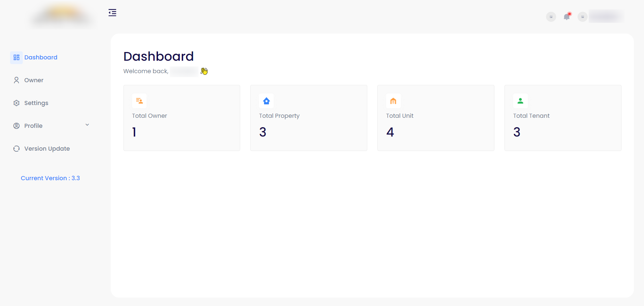Click the orange Total Unit icon
The height and width of the screenshot is (306, 644).
click(393, 101)
